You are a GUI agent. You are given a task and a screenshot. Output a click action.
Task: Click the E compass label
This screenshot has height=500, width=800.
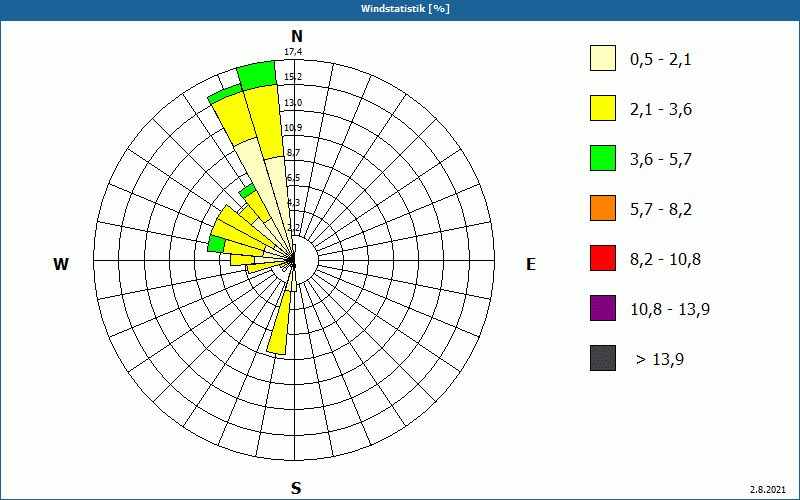click(x=531, y=264)
